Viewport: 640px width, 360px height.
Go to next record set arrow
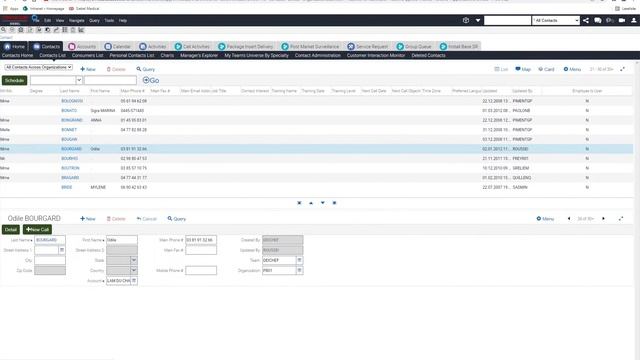pyautogui.click(x=322, y=203)
